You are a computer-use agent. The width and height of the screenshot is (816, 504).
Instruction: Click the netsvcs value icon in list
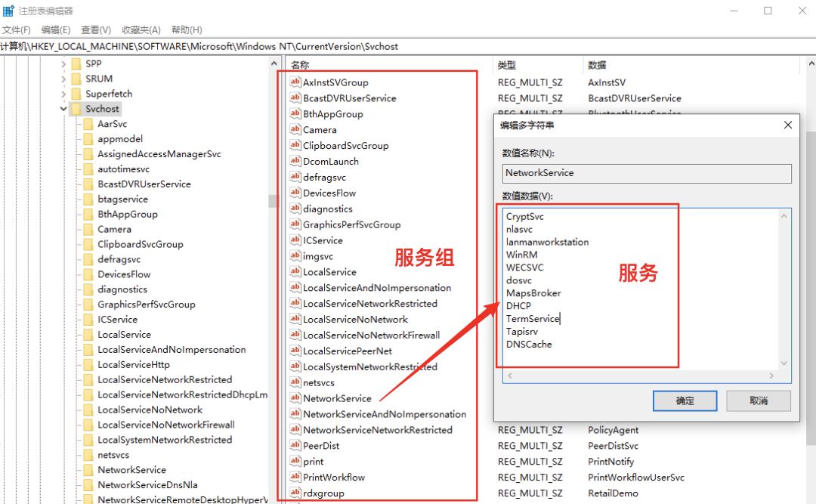295,382
